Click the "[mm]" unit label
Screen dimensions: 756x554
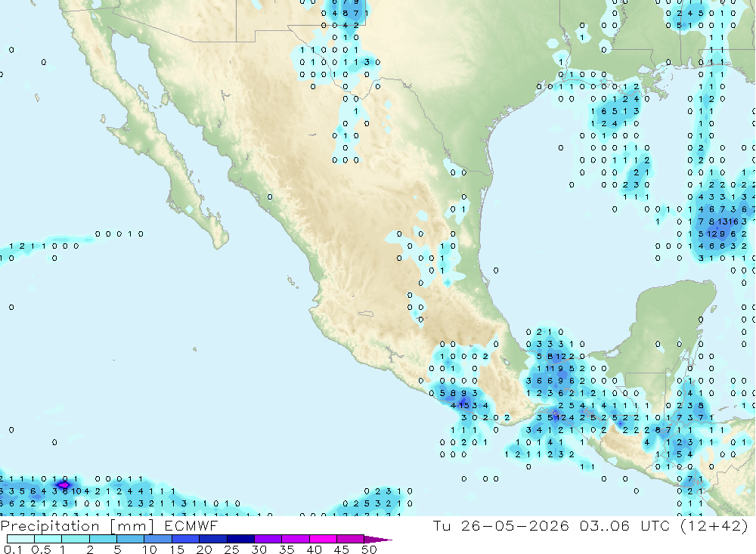[132, 526]
